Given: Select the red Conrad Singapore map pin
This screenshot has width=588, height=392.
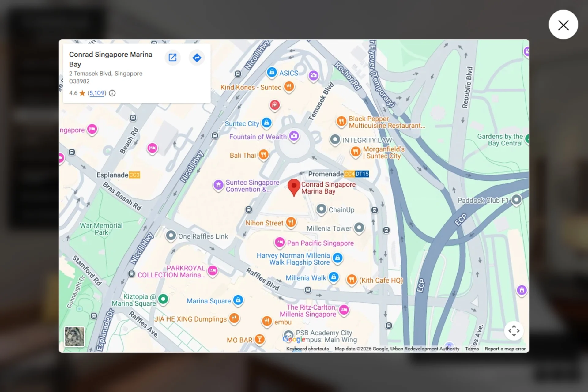Looking at the screenshot, I should 294,187.
